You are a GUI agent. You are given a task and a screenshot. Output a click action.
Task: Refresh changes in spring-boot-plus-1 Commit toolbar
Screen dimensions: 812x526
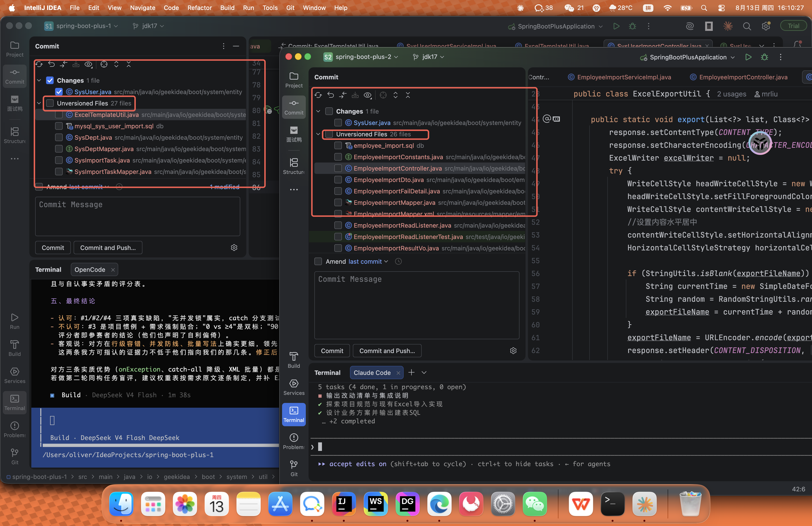[x=39, y=64]
